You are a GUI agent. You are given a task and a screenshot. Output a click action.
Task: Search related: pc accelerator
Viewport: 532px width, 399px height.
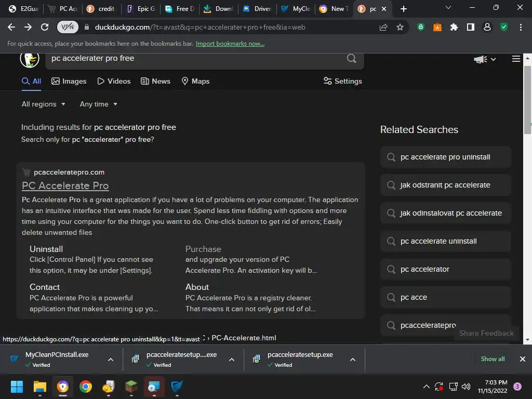[x=445, y=270]
